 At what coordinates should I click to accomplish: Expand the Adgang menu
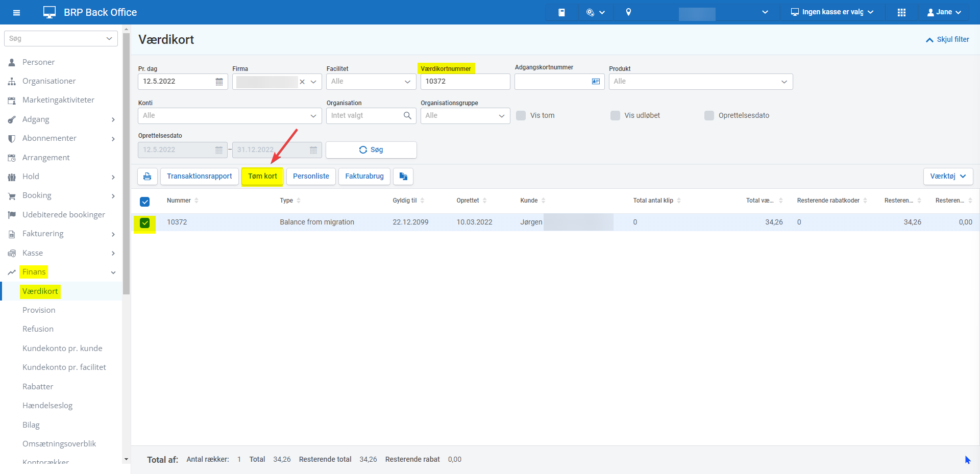[x=61, y=119]
